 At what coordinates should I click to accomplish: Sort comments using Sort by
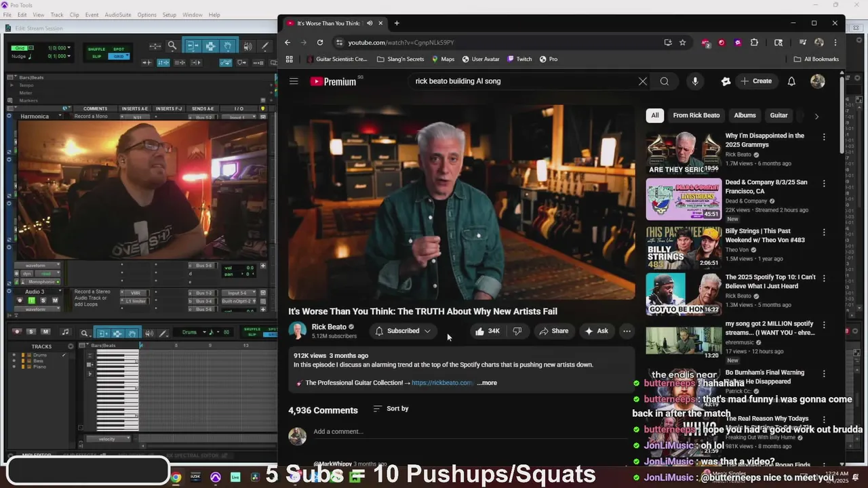pos(391,409)
